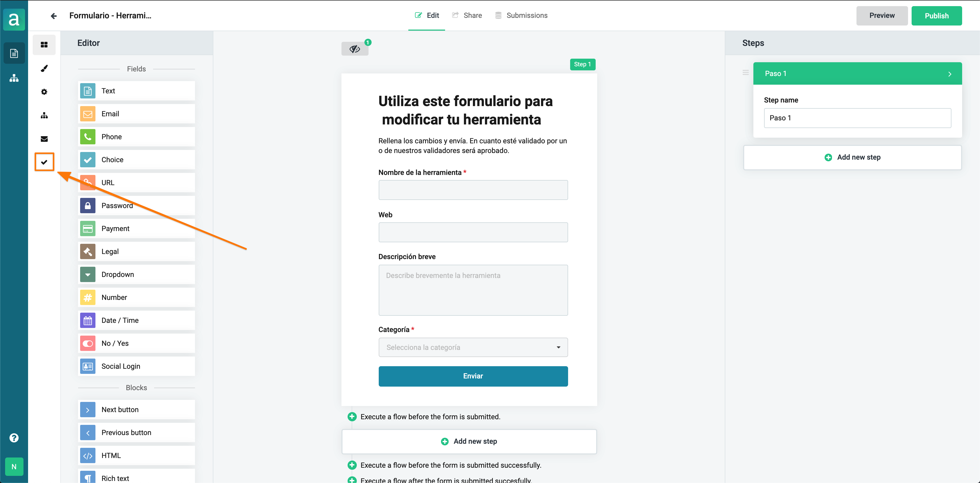Add a Choice field

(136, 160)
